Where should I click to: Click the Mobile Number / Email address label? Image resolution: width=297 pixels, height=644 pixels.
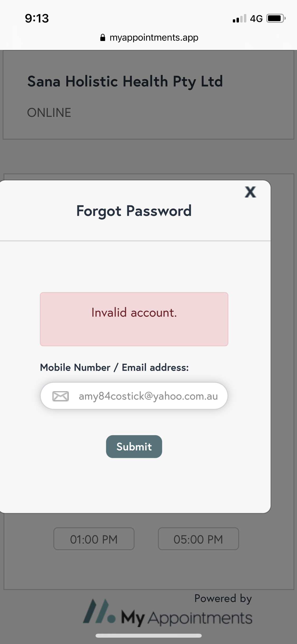tap(114, 367)
